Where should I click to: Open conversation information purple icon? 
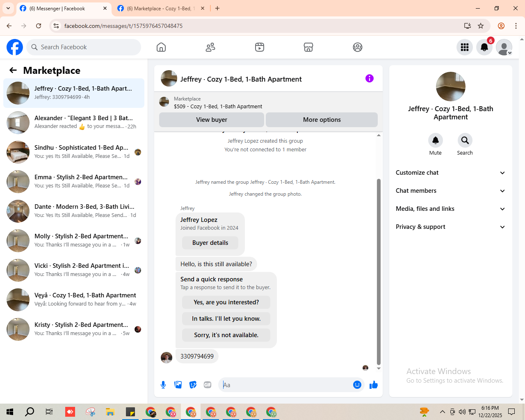click(370, 78)
